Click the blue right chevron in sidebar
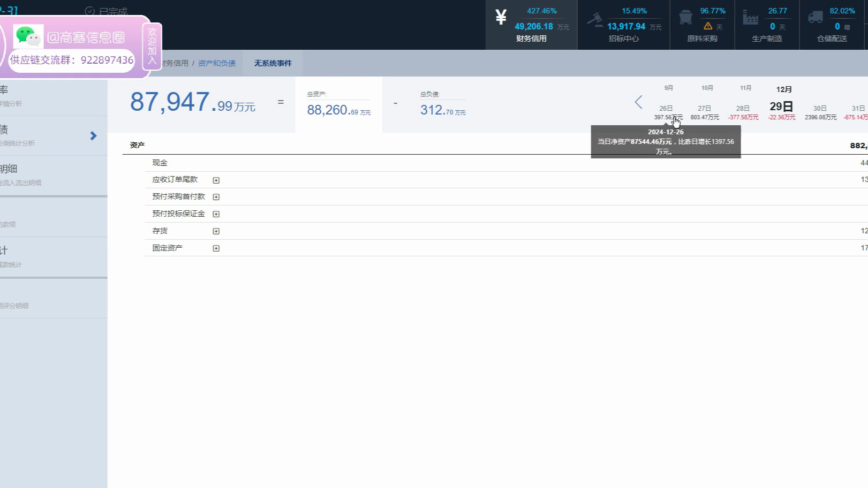Image resolution: width=868 pixels, height=488 pixels. click(x=93, y=136)
